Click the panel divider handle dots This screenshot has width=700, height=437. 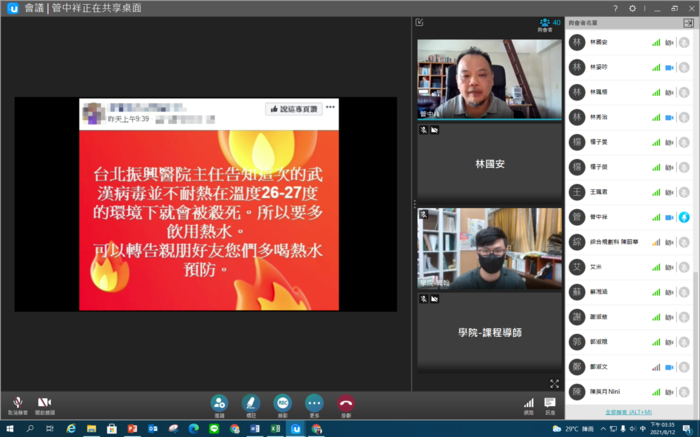click(x=414, y=204)
